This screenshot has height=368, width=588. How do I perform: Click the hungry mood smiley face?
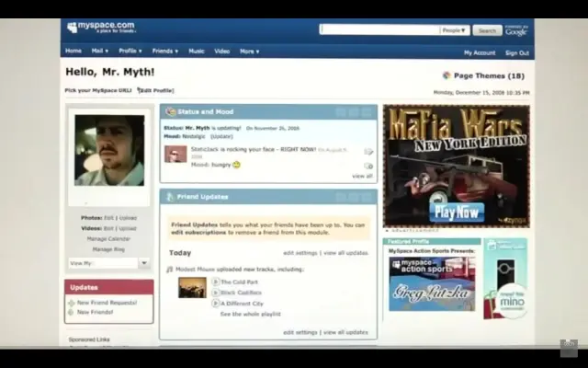pyautogui.click(x=236, y=165)
